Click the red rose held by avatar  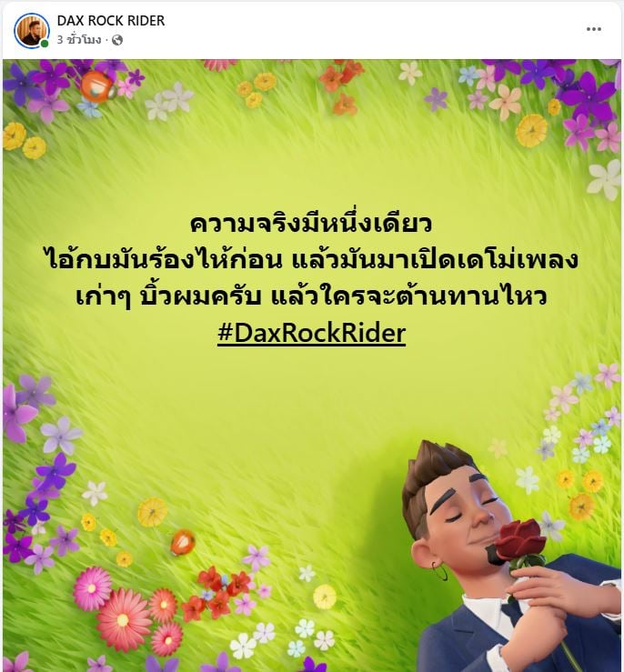click(518, 541)
